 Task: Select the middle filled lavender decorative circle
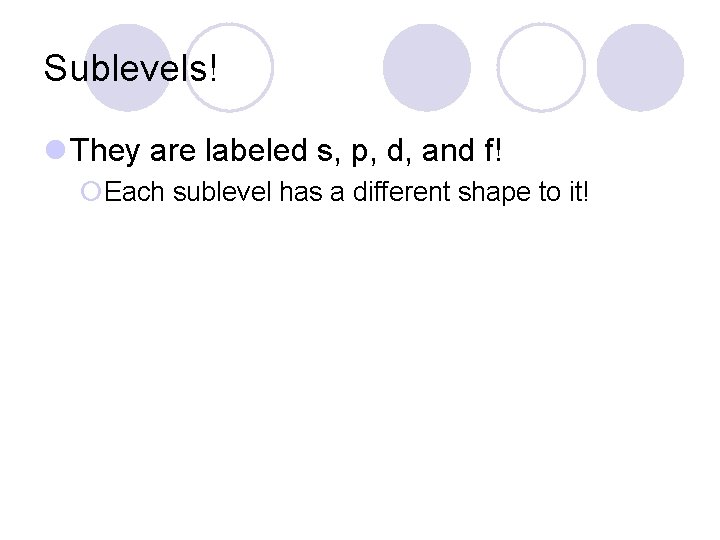tap(427, 68)
